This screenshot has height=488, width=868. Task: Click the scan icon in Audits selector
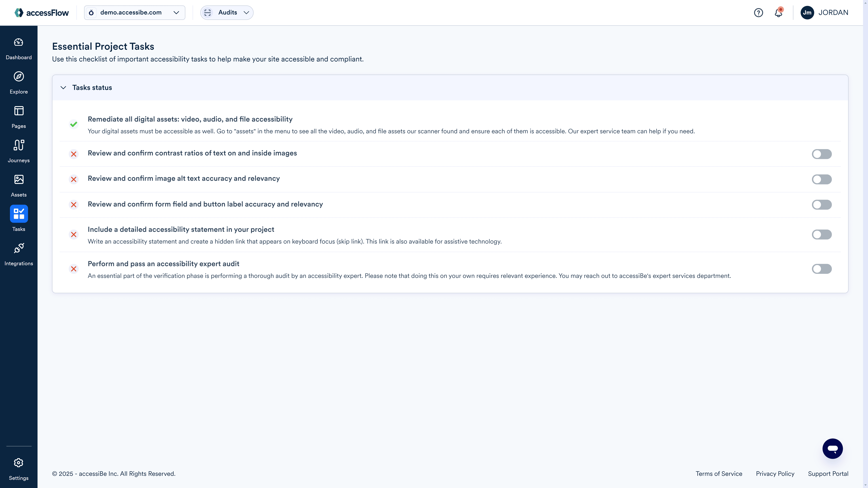(208, 13)
